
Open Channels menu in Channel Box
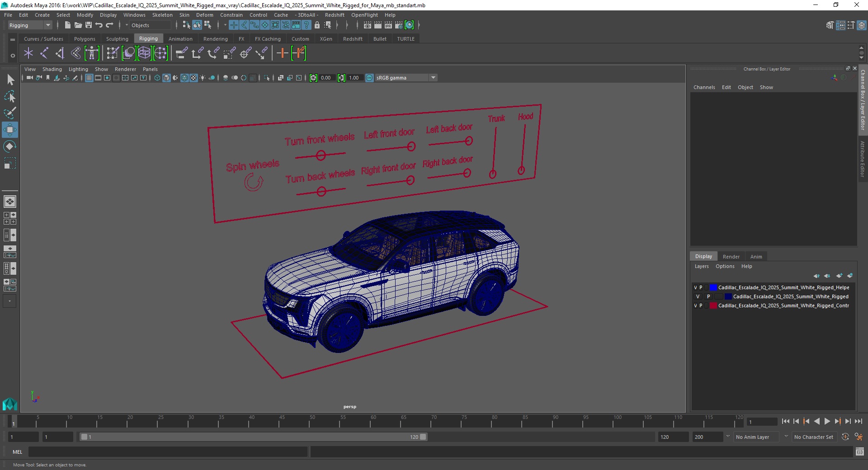pos(704,87)
